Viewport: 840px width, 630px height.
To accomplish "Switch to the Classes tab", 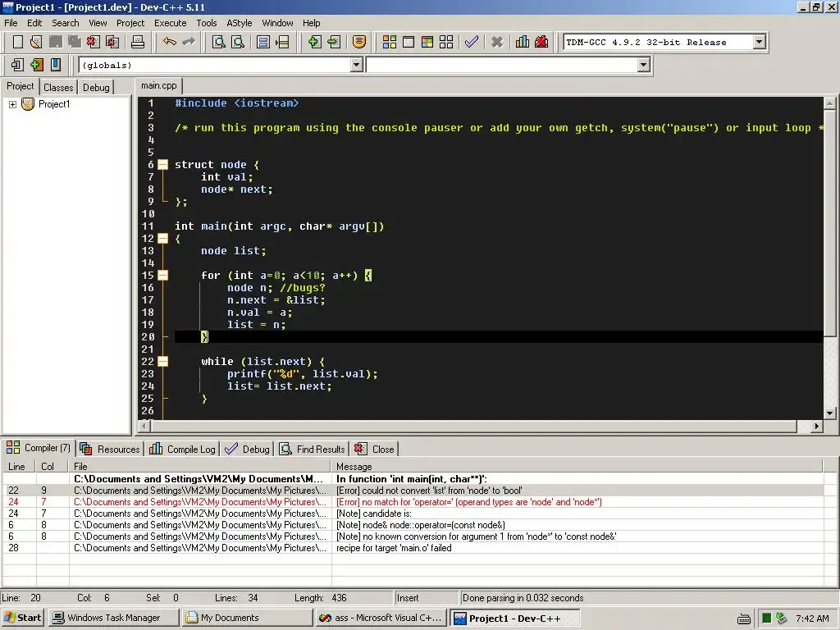I will [x=58, y=87].
